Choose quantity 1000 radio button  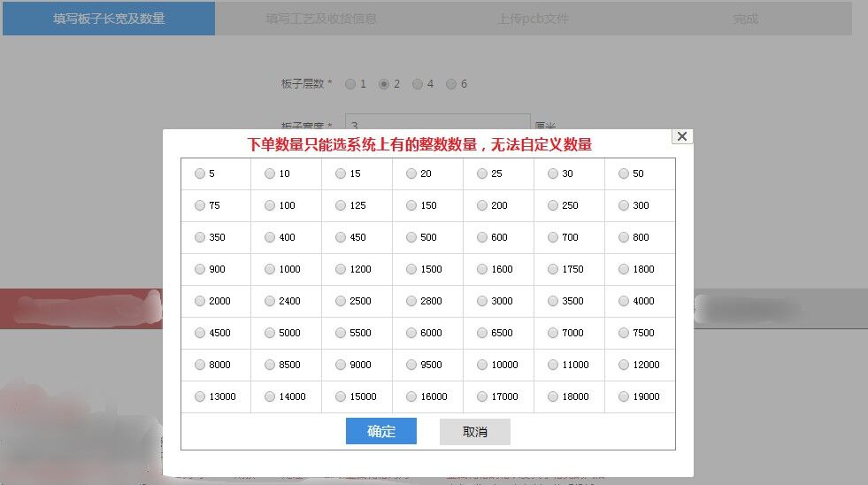[x=270, y=270]
